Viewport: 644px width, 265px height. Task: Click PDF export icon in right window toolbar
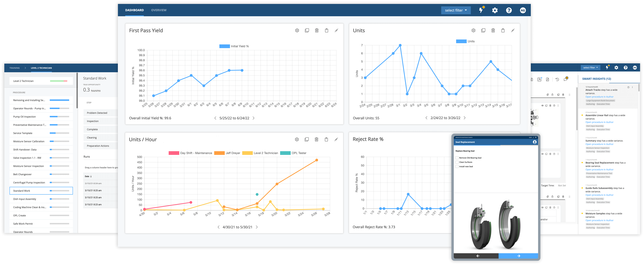pos(547,79)
